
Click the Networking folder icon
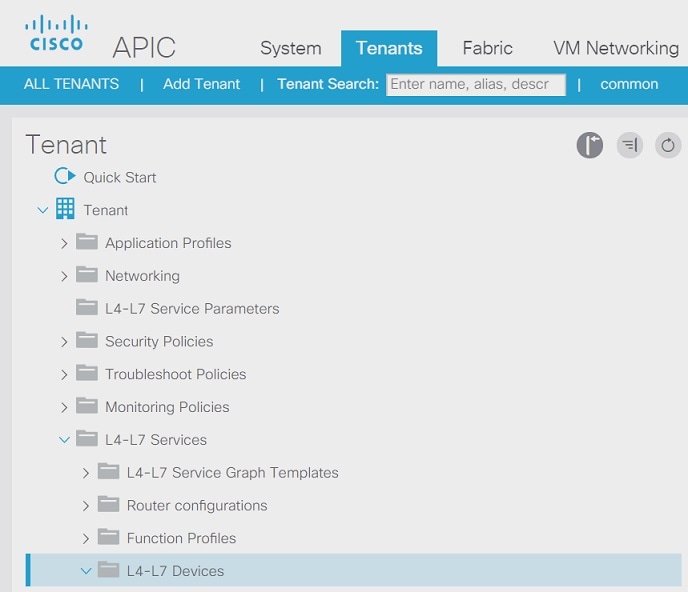[x=87, y=274]
